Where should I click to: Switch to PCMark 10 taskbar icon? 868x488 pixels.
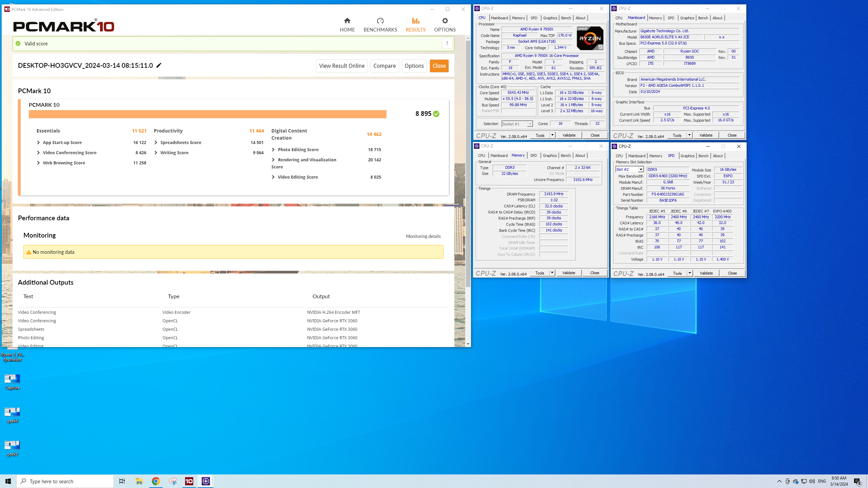189,481
